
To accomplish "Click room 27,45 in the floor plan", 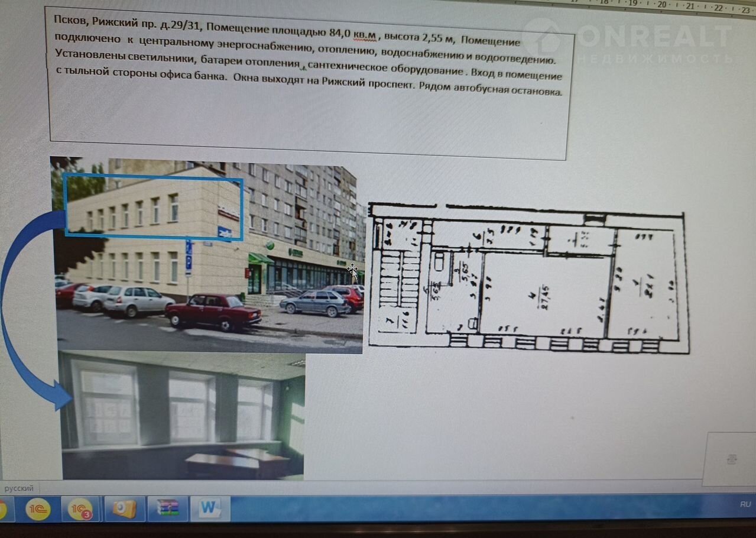I will [544, 296].
